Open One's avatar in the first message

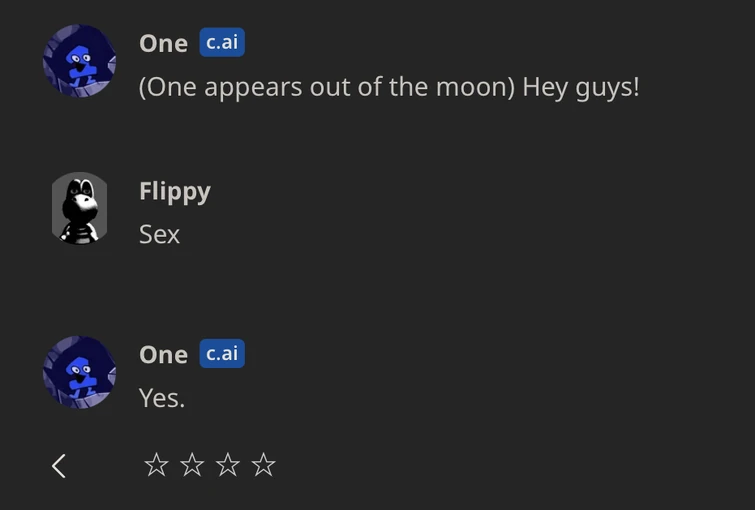(x=79, y=61)
